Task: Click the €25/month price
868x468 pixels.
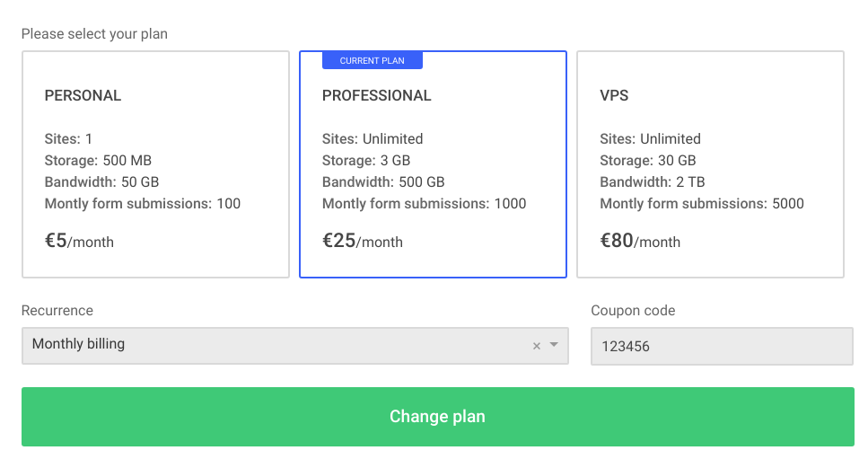Action: tap(362, 241)
